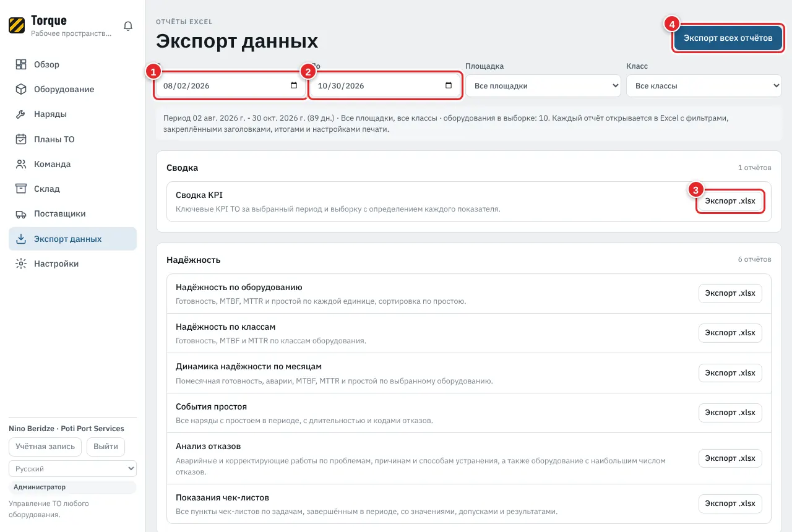Open Планы ТО section
Screen dimensions: 792x532
72,139
